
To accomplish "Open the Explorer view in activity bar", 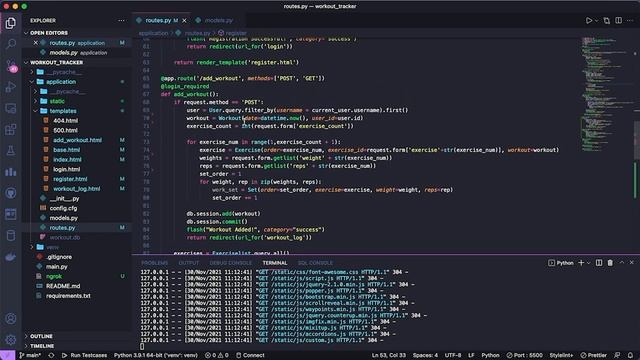I will [x=11, y=23].
